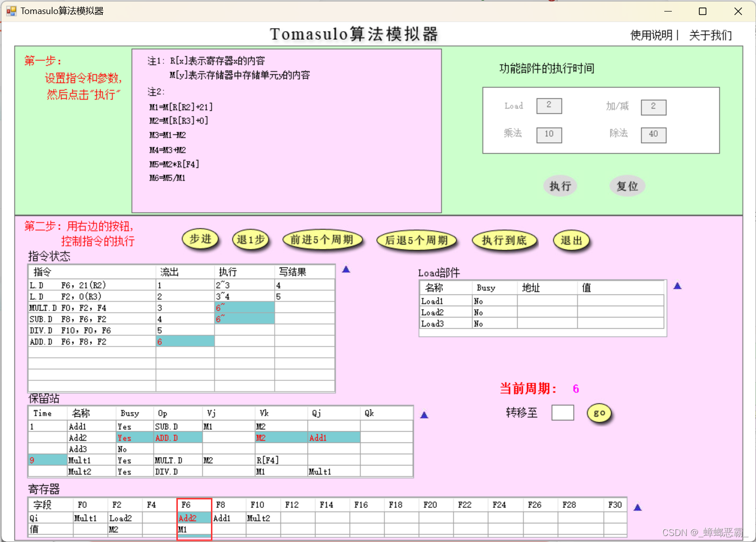756x542 pixels.
Task: Click Mult2 reservation station name
Action: [x=92, y=471]
